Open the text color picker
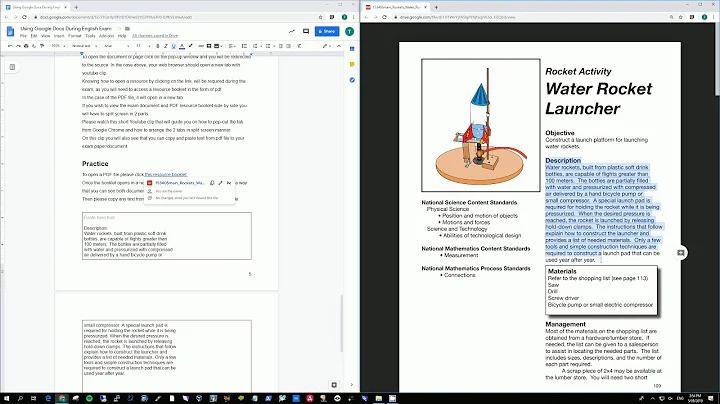The image size is (720, 404). 182,46
